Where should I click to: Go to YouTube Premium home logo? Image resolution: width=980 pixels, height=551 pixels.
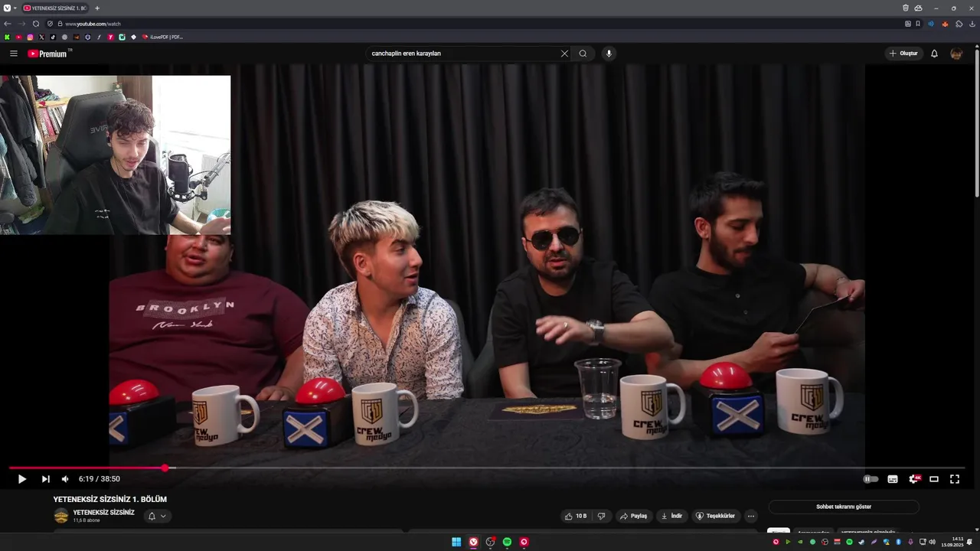point(48,54)
